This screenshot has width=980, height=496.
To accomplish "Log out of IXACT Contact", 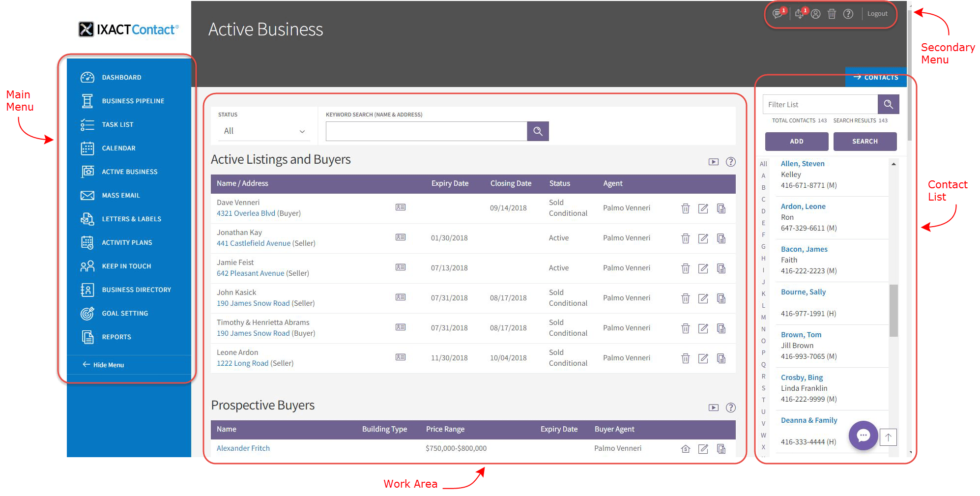I will pos(877,14).
